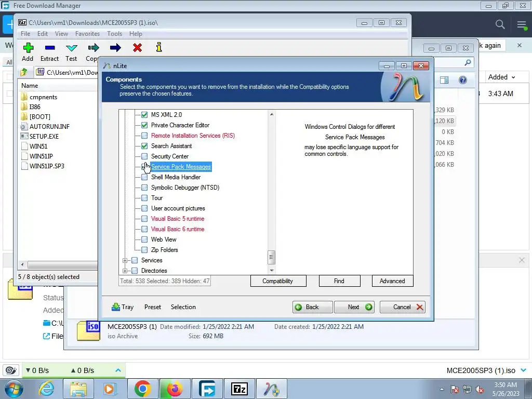532x399 pixels.
Task: Click the Explorer search magnifier icon
Action: click(x=468, y=62)
